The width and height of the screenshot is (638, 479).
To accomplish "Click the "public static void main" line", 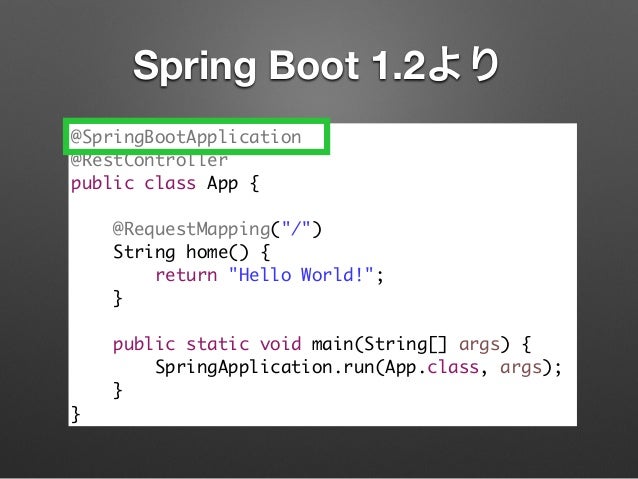I will tap(322, 344).
